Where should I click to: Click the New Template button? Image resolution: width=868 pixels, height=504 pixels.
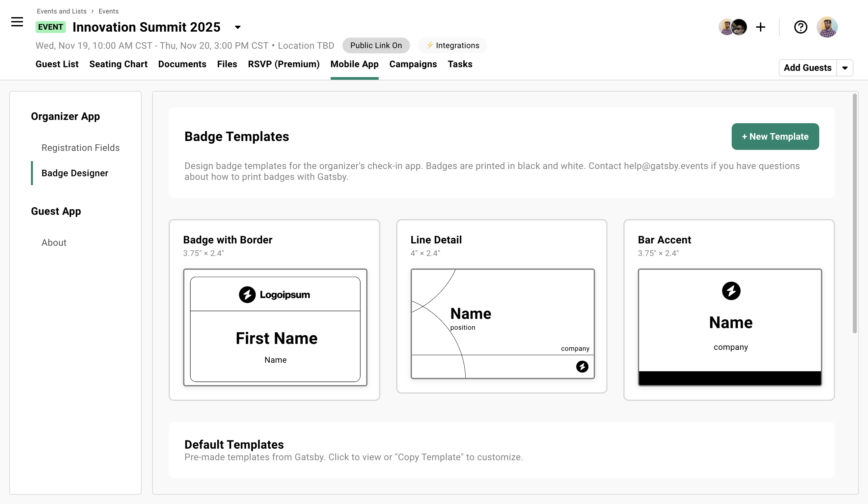pos(775,136)
